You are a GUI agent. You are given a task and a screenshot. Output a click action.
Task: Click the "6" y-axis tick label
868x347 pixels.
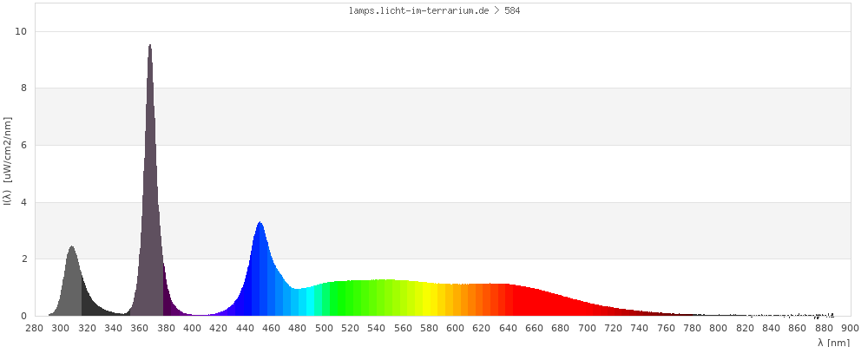[x=24, y=145]
